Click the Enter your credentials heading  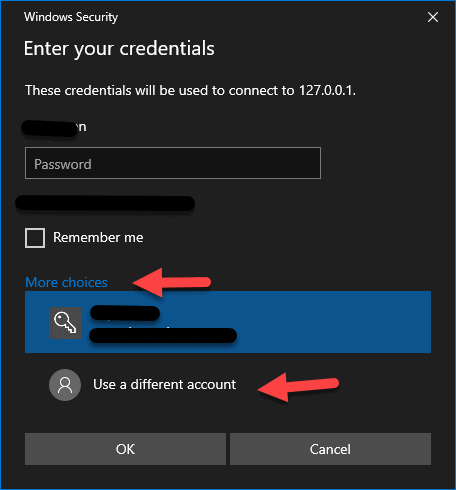119,49
